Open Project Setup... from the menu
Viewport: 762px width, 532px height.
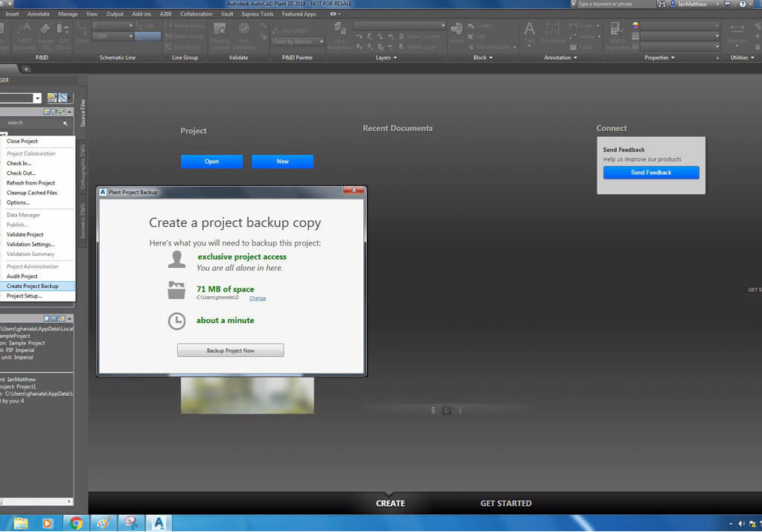[37, 296]
